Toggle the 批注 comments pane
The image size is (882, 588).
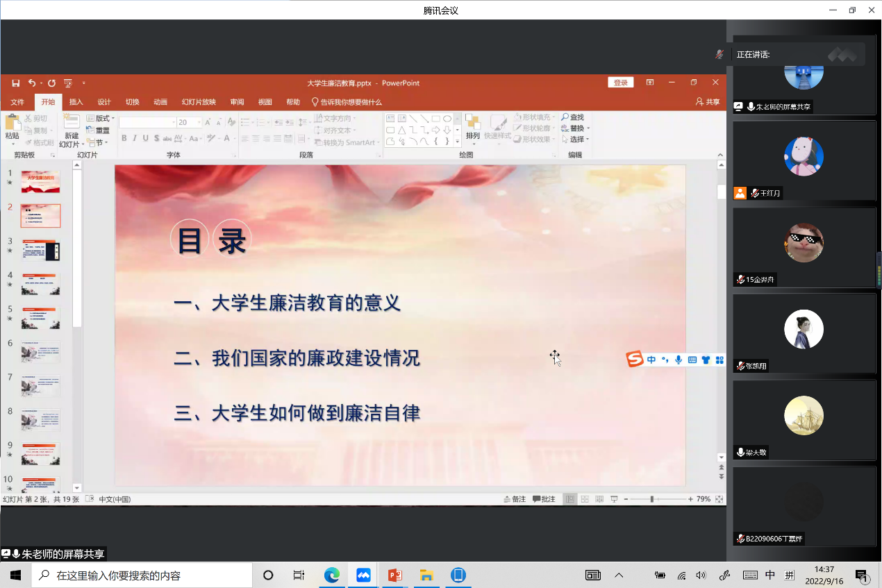coord(544,499)
